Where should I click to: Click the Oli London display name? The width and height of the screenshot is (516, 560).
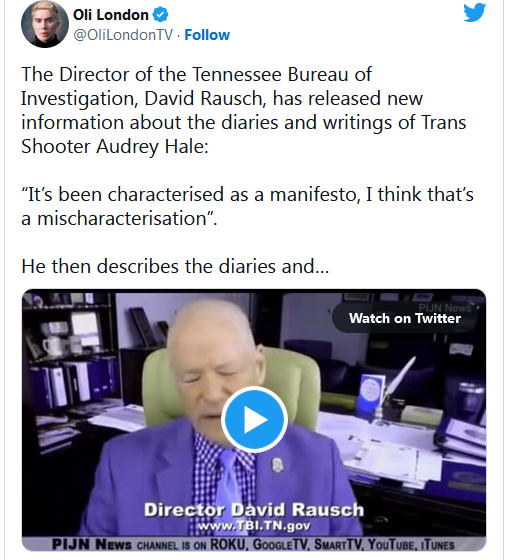point(111,15)
